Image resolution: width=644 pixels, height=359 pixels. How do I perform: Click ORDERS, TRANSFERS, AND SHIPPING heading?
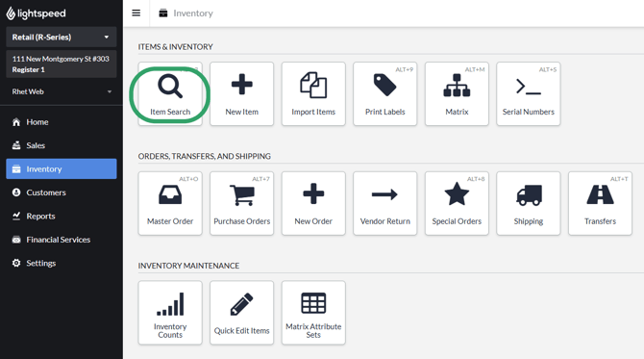click(204, 156)
